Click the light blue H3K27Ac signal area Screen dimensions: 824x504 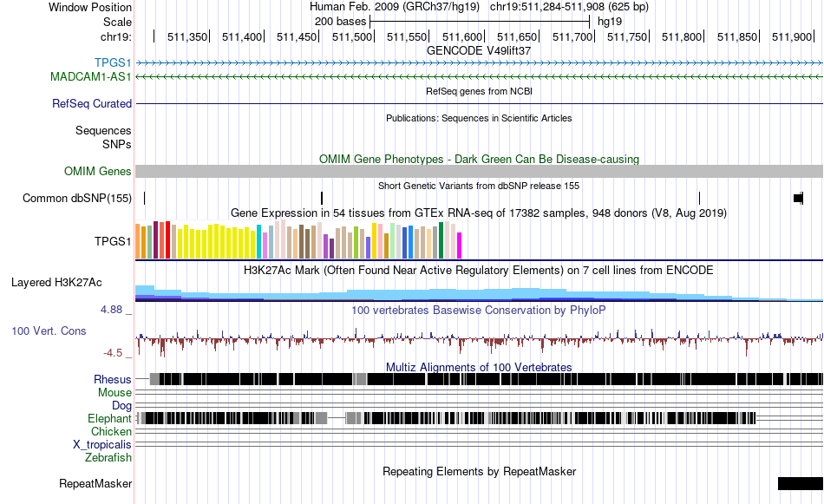pos(479,293)
